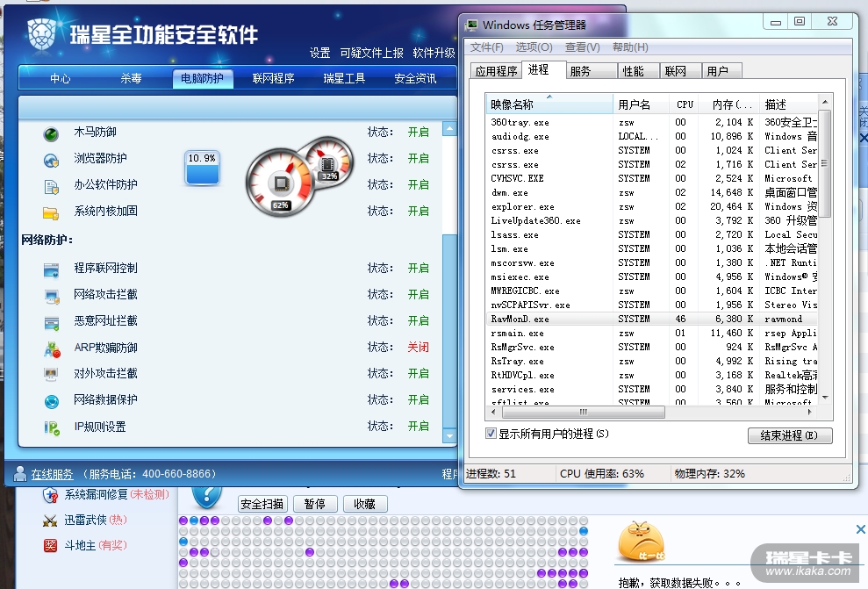This screenshot has height=589, width=868.
Task: Sort processes by CPU column header
Action: pyautogui.click(x=685, y=104)
